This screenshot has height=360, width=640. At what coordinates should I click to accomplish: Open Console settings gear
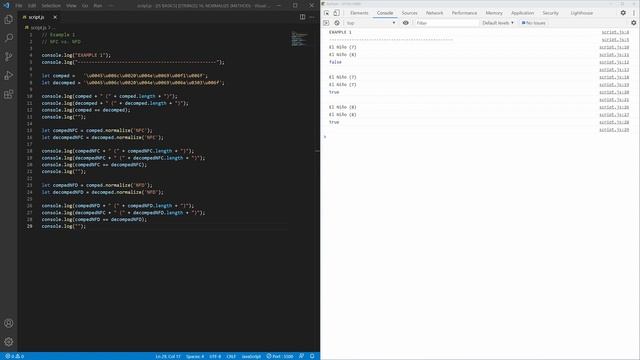pyautogui.click(x=633, y=23)
